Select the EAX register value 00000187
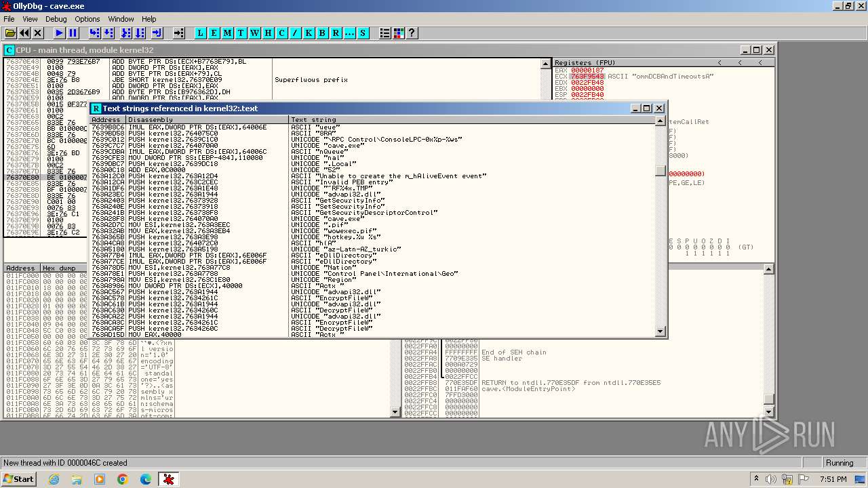The image size is (868, 488). [587, 70]
